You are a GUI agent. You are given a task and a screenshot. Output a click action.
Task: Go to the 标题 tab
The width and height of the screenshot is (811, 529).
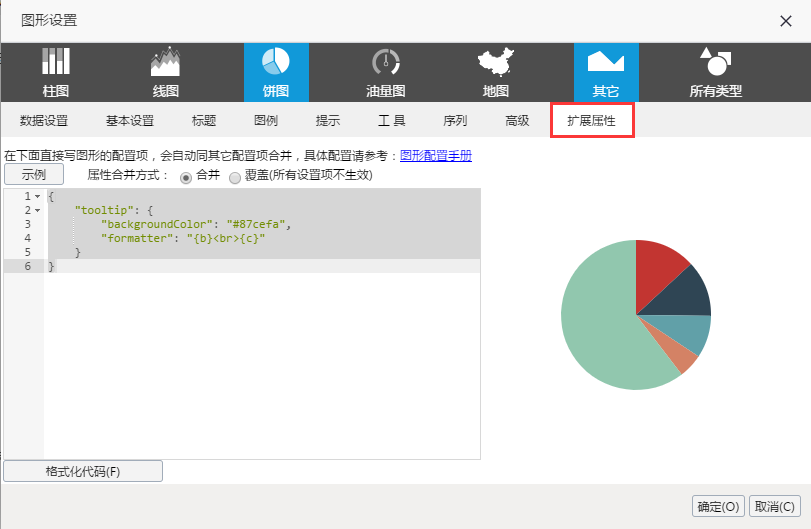204,120
